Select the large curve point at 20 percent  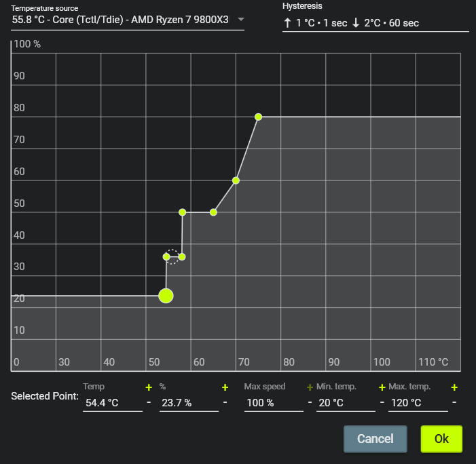166,296
